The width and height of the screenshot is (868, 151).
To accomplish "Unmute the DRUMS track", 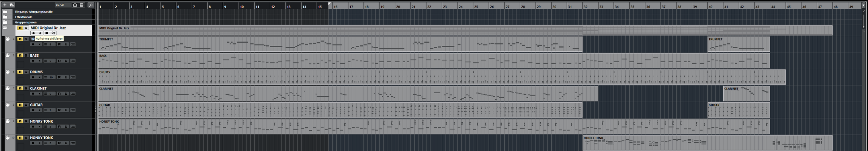I will coord(20,72).
